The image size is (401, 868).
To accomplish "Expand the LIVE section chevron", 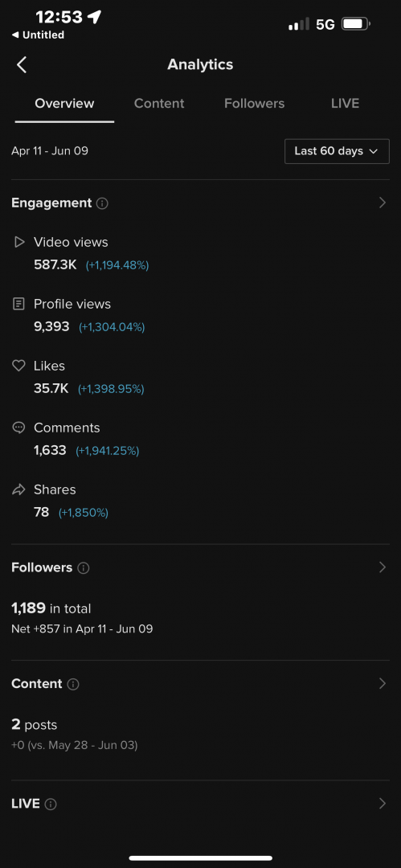I will click(x=383, y=804).
